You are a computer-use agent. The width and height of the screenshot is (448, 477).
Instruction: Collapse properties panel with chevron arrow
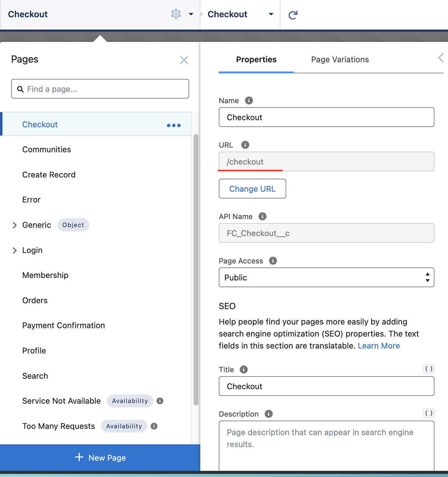(x=441, y=58)
